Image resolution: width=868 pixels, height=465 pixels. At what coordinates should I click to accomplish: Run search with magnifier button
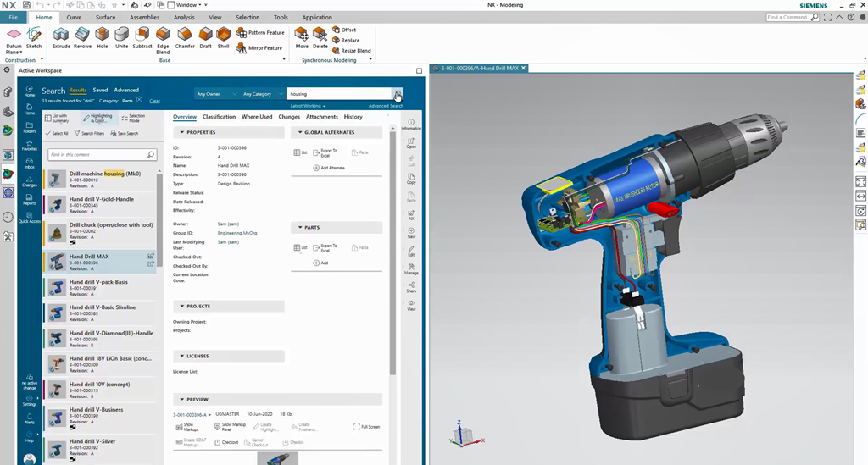pyautogui.click(x=398, y=94)
